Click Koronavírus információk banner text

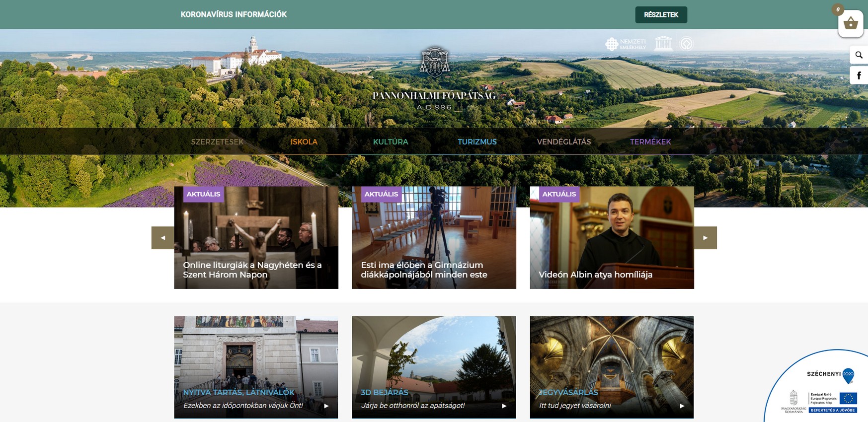[234, 14]
